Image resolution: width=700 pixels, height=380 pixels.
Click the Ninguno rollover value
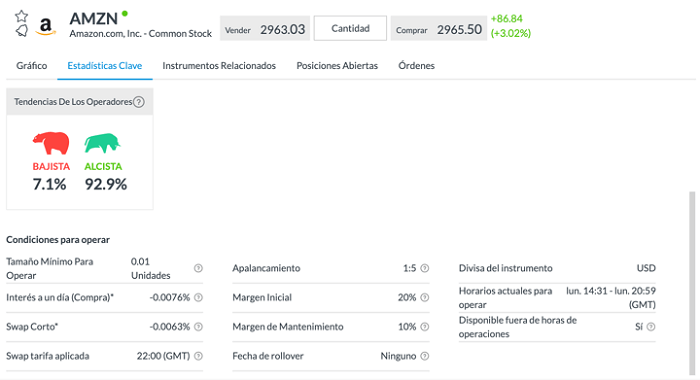[x=398, y=356]
